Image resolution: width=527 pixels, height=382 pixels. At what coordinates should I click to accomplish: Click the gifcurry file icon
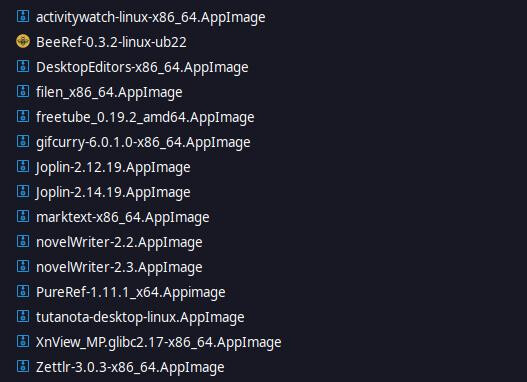click(x=23, y=141)
